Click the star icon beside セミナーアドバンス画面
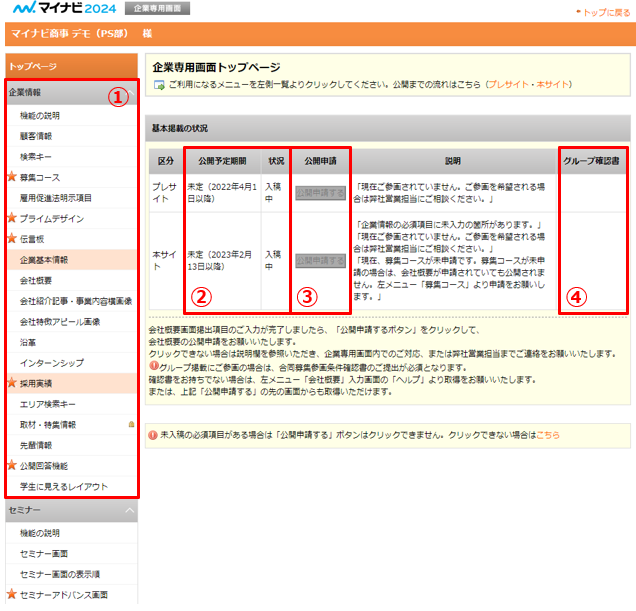636x611 pixels. click(12, 595)
